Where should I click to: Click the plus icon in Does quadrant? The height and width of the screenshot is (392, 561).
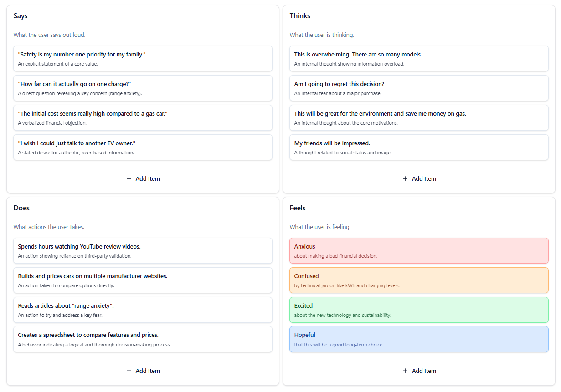point(129,371)
